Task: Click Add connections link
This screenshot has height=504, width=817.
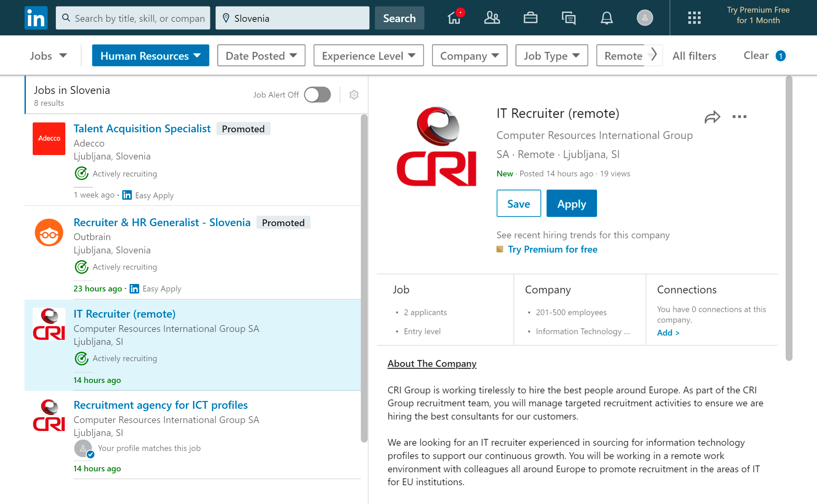Action: click(x=668, y=333)
